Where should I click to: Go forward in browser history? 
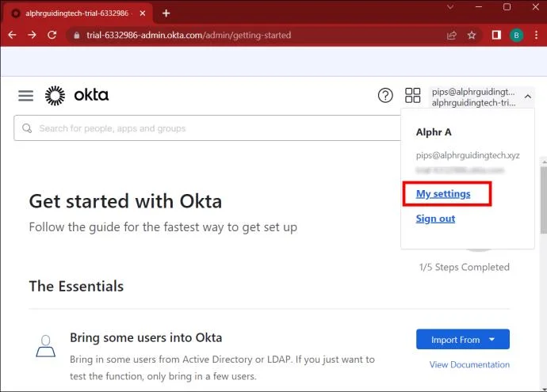[32, 35]
